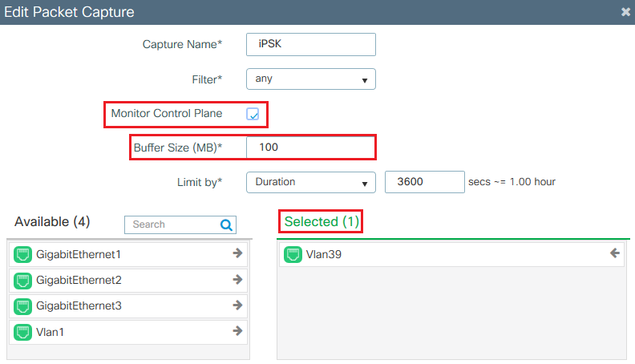Click the Search interfaces input box
This screenshot has height=364, width=635.
172,225
